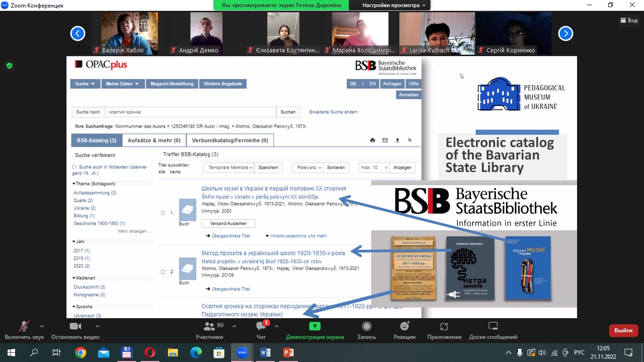Open the Reactions menu icon
644x362 pixels.
pos(404,327)
